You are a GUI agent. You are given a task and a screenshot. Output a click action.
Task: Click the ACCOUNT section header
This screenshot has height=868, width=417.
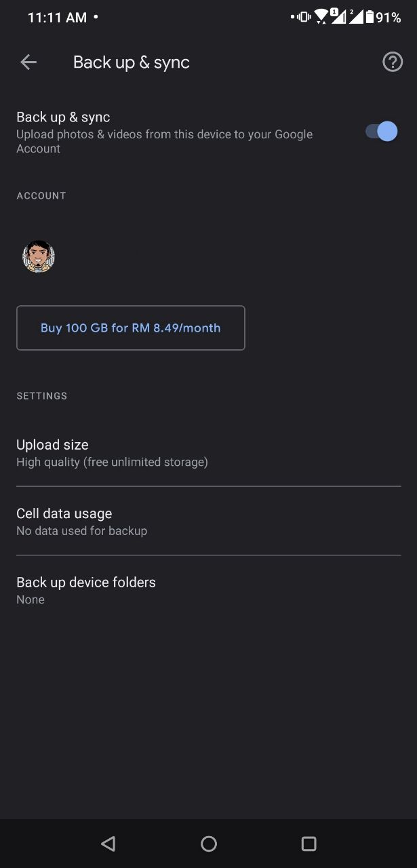tap(41, 195)
